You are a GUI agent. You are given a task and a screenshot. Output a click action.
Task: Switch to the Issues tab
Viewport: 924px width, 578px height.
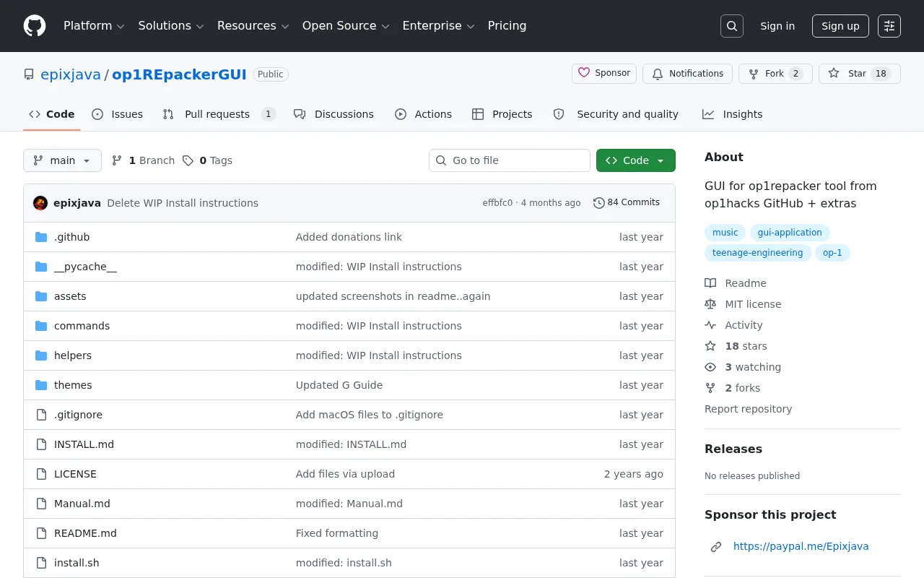pos(118,114)
